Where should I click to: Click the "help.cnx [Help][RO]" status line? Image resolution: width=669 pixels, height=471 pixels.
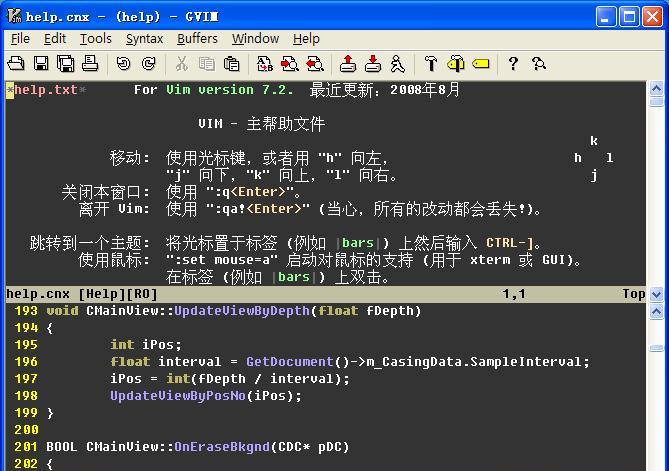[81, 294]
